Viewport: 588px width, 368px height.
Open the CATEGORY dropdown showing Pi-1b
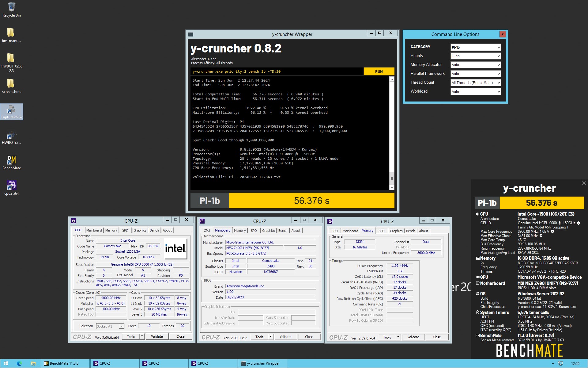476,47
